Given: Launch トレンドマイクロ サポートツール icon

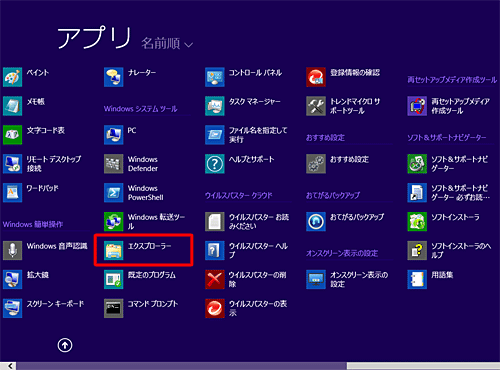Looking at the screenshot, I should (x=316, y=106).
